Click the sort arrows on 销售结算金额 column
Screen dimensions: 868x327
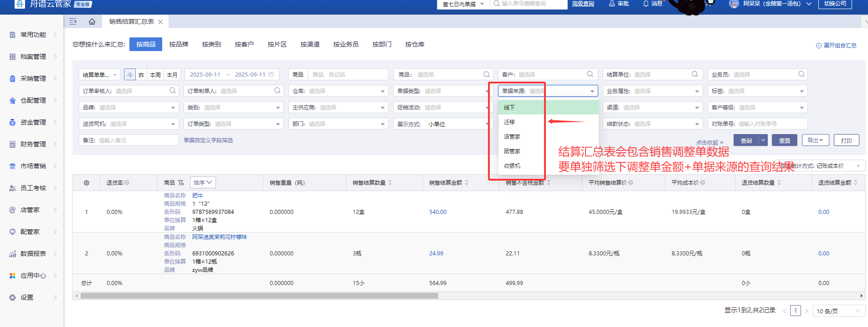click(x=467, y=182)
